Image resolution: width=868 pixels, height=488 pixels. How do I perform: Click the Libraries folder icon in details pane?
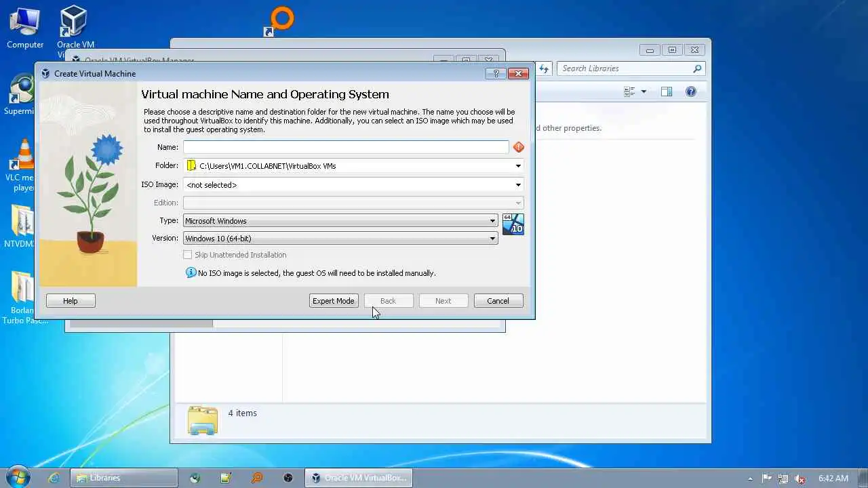coord(202,420)
